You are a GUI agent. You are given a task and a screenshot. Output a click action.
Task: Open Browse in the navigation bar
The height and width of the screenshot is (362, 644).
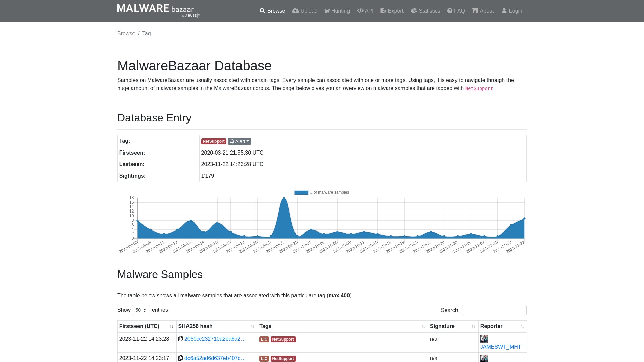click(272, 11)
